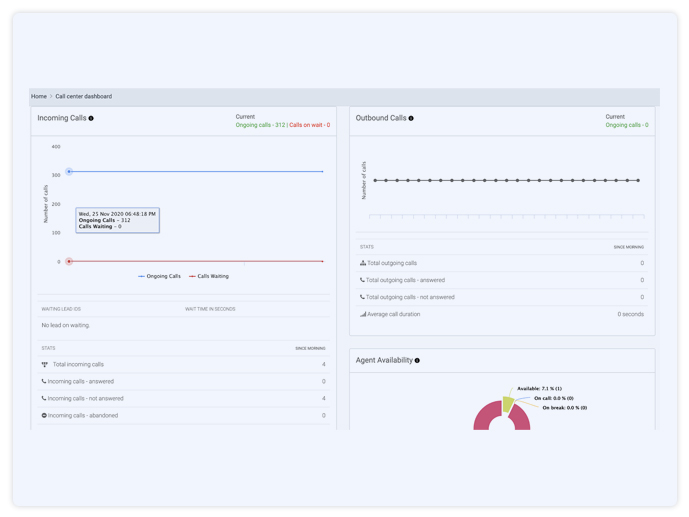Toggle the Calls Waiting legend series
The image size is (689, 517).
pos(210,276)
